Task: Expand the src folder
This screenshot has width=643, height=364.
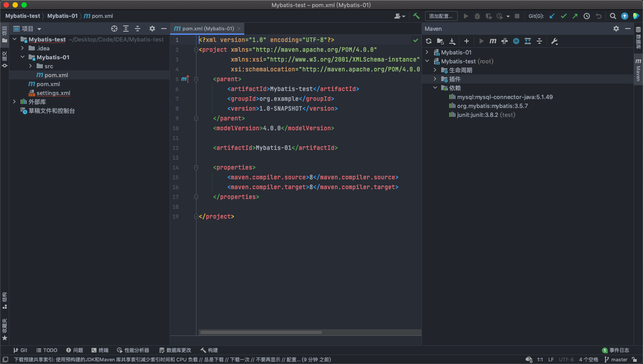Action: (x=30, y=66)
